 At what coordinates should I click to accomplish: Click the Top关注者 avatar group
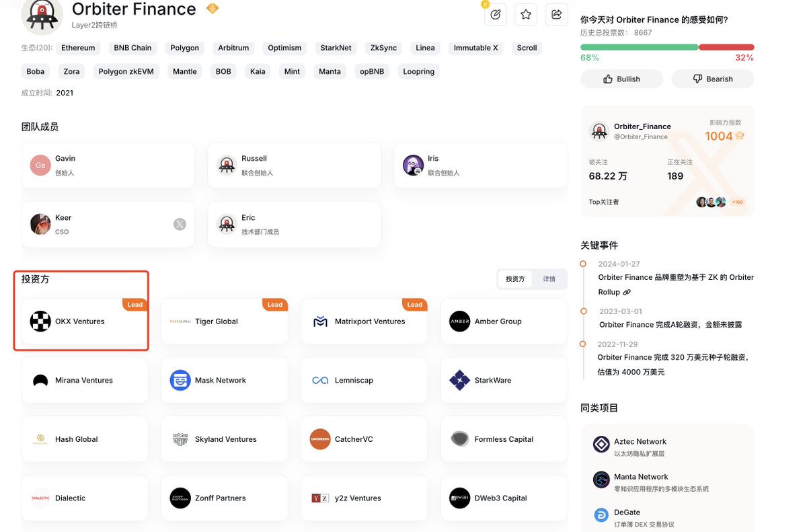point(712,202)
